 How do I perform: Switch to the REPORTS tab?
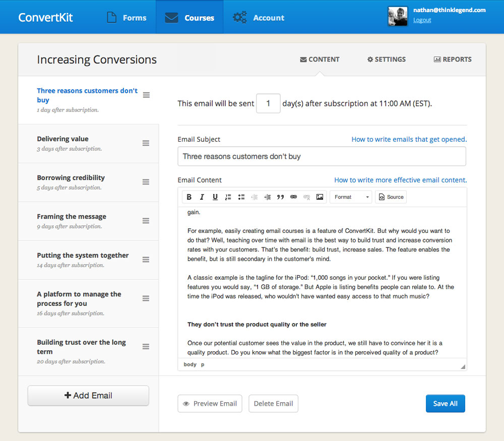[453, 59]
